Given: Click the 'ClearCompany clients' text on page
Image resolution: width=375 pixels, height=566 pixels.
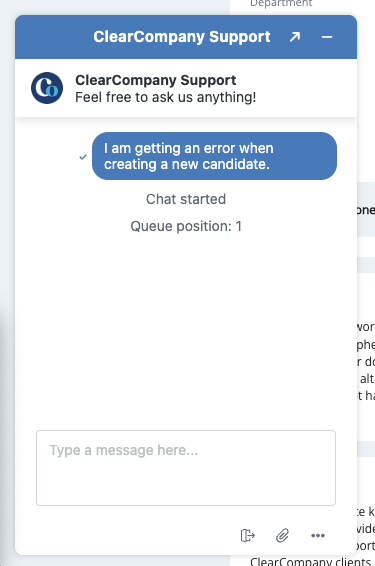Looking at the screenshot, I should (310, 561).
